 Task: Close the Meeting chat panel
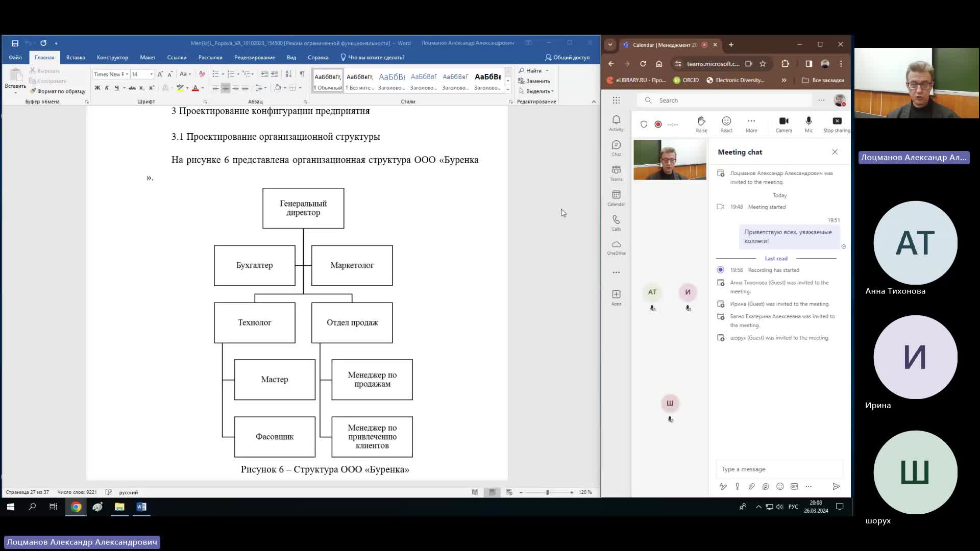[x=835, y=152]
